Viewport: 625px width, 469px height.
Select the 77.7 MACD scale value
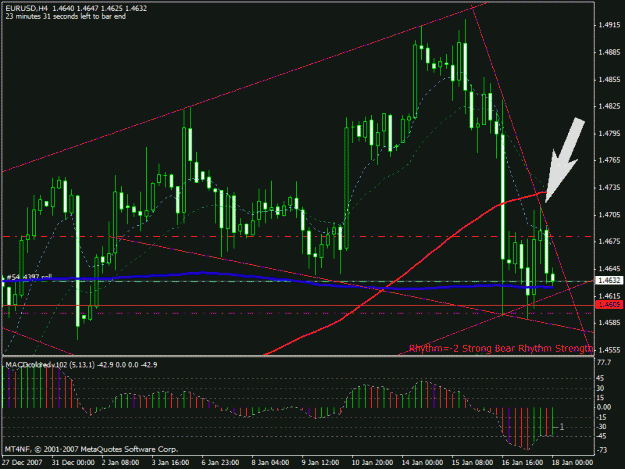(604, 362)
